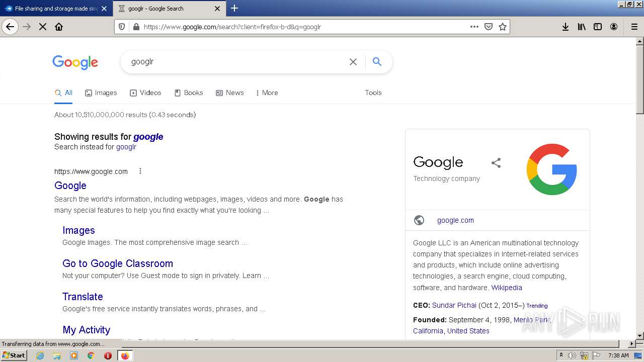Viewport: 644px width, 362px height.
Task: Click the vertical scrollbar thumb
Action: click(640, 79)
